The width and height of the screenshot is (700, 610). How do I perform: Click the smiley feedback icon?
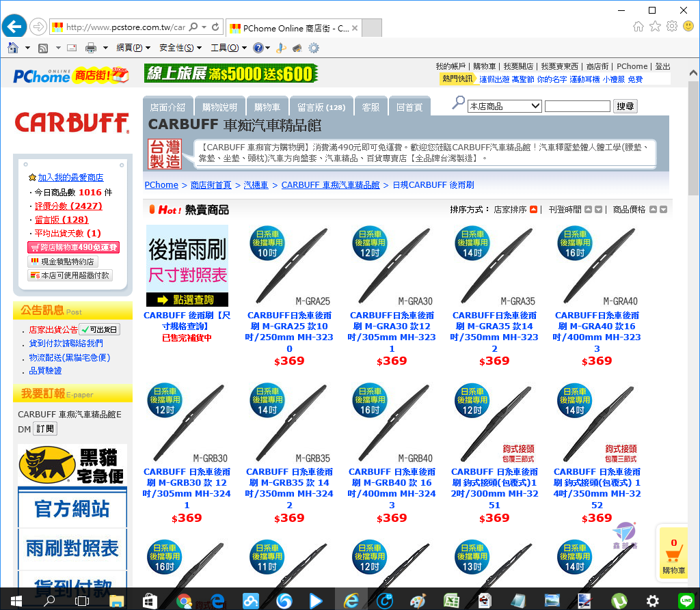click(688, 27)
